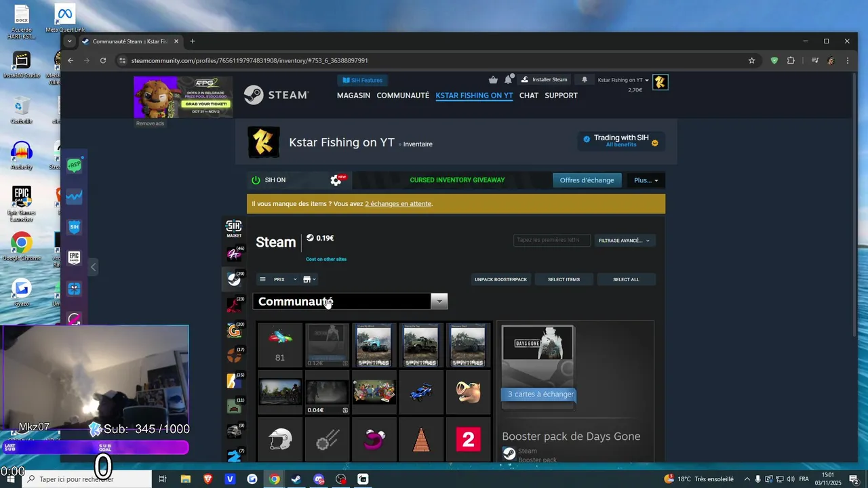Viewport: 868px width, 488px height.
Task: Select the game inventory with 15 items
Action: pyautogui.click(x=234, y=381)
